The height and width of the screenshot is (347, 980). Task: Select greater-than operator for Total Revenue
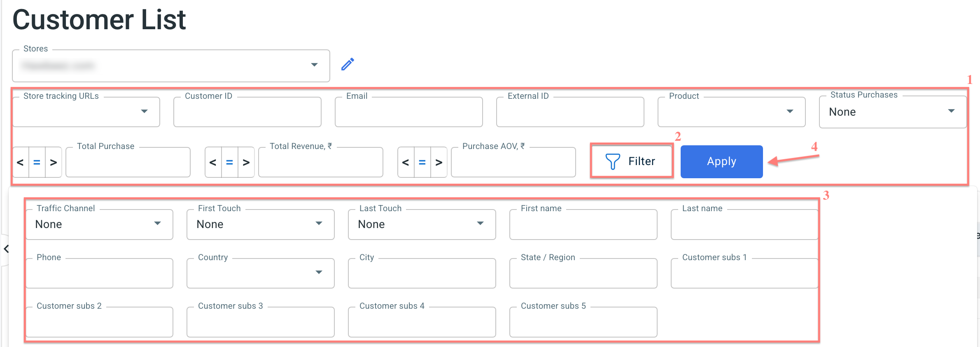click(246, 163)
